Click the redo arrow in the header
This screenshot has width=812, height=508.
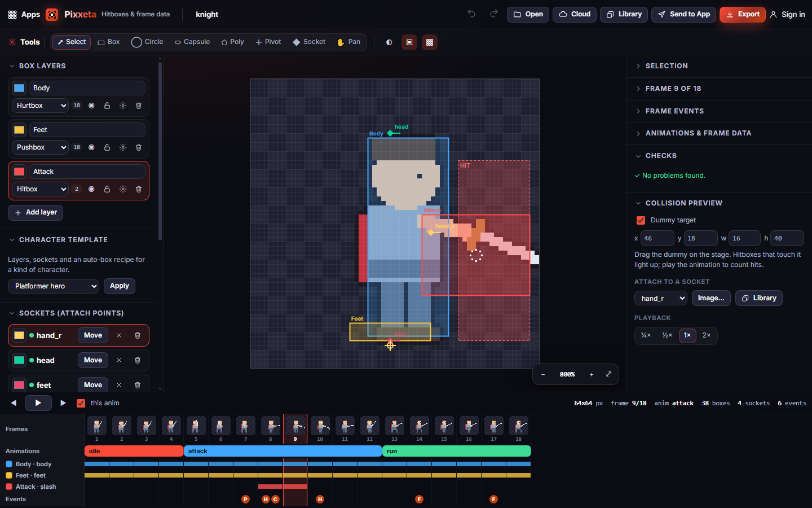[x=494, y=14]
